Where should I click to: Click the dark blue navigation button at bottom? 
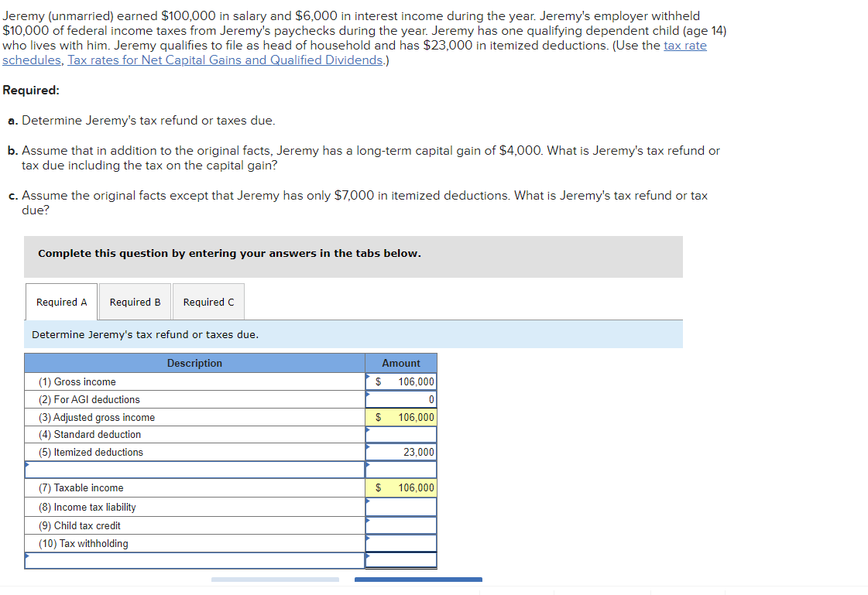point(418,580)
